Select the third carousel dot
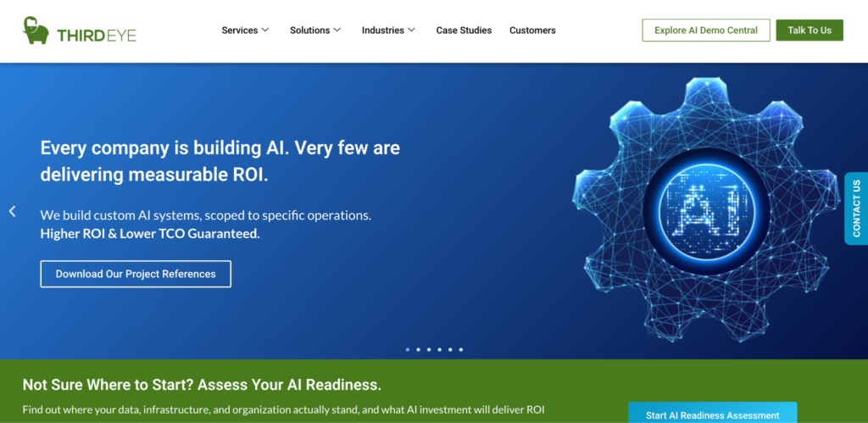This screenshot has height=423, width=868. pyautogui.click(x=429, y=349)
